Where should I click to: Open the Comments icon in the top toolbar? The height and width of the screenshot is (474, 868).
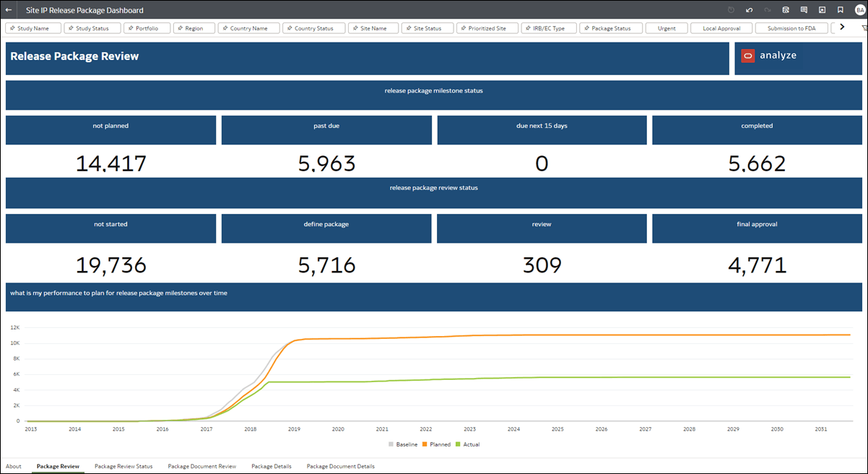(804, 10)
